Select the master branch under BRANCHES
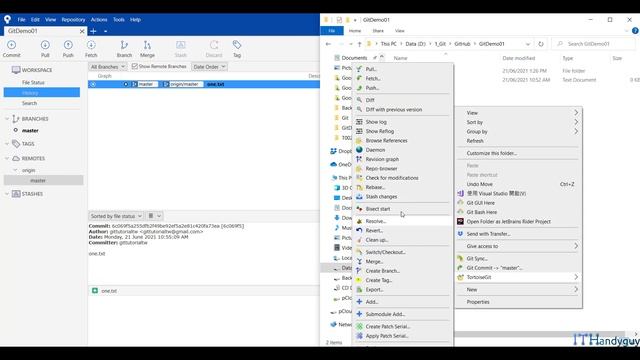This screenshot has height=360, width=640. 30,131
